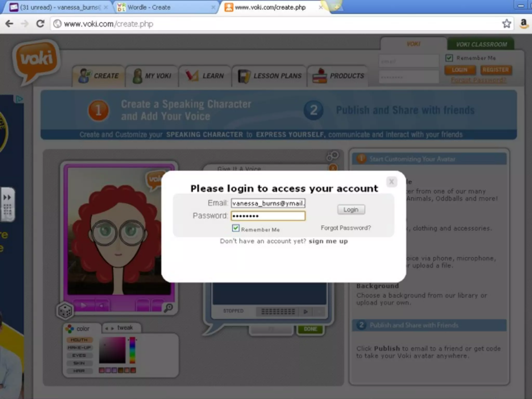Toggle Remember Me in the login dialog
Viewport: 532px width, 399px height.
point(236,228)
